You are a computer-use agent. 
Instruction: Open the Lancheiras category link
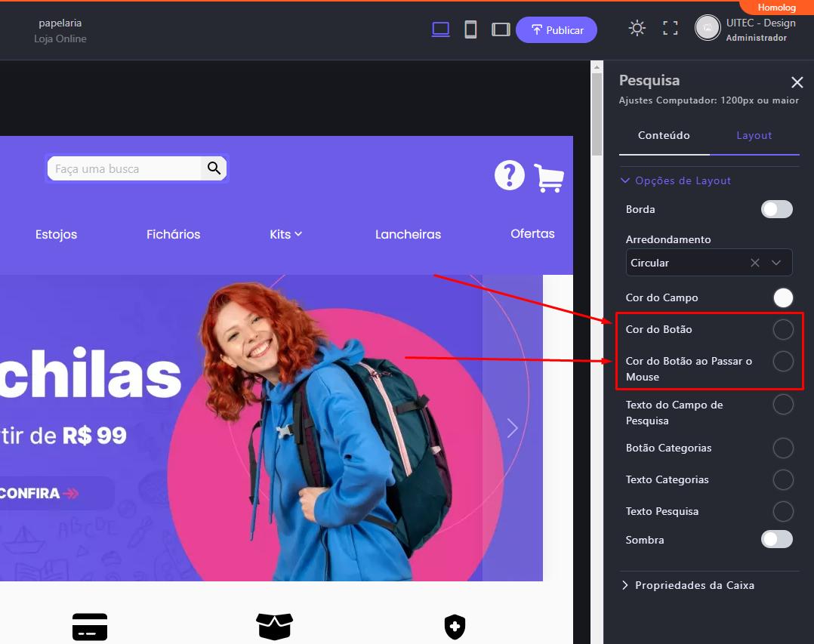(408, 234)
